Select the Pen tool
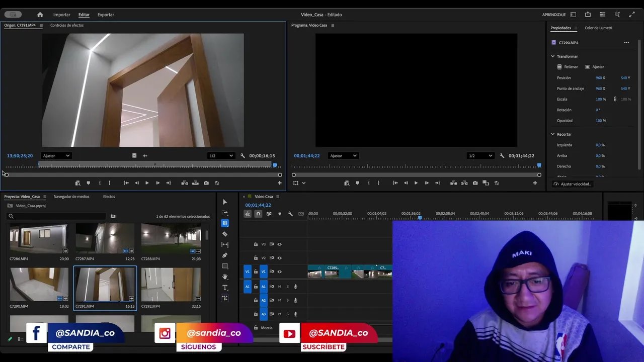 click(225, 255)
